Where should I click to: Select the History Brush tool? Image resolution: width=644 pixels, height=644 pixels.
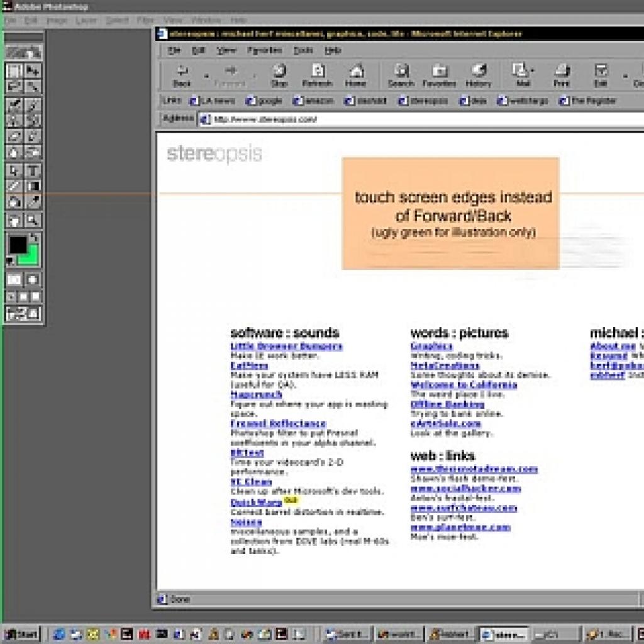pyautogui.click(x=33, y=120)
